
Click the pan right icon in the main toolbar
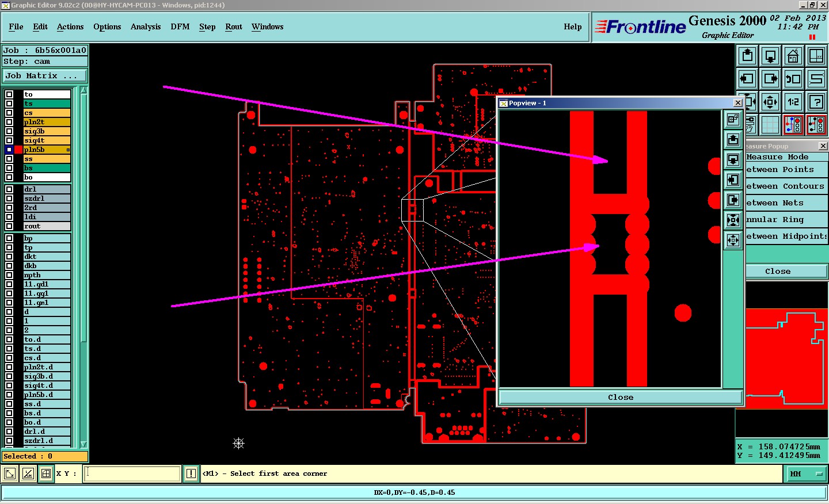coord(770,79)
